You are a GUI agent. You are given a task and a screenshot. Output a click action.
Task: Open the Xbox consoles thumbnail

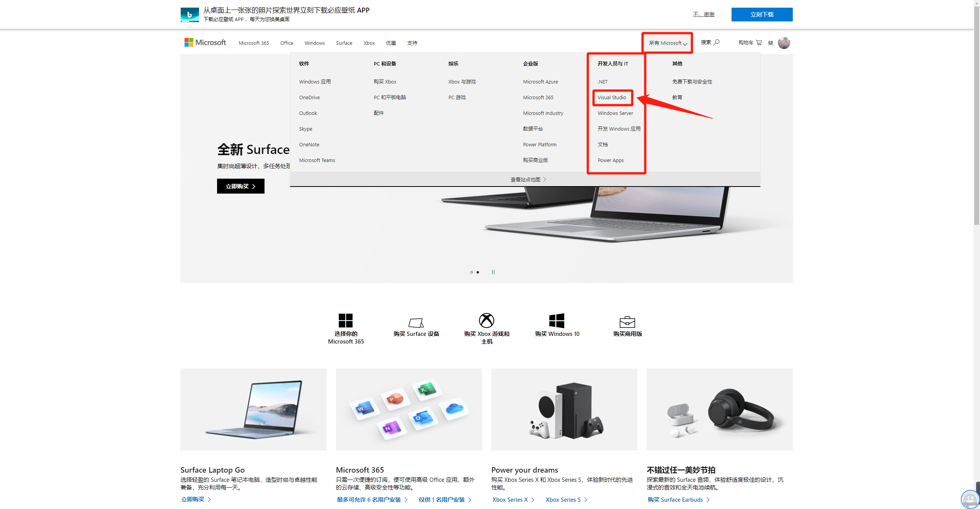[564, 409]
